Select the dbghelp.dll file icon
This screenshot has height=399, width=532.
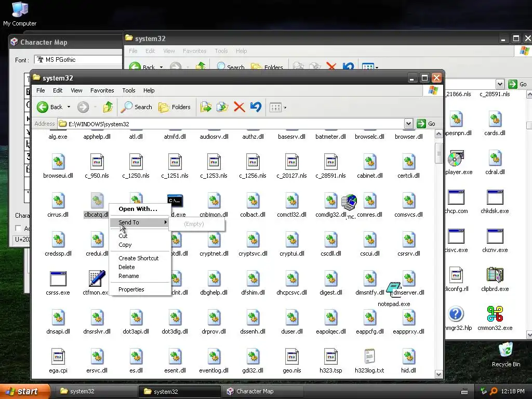point(214,279)
